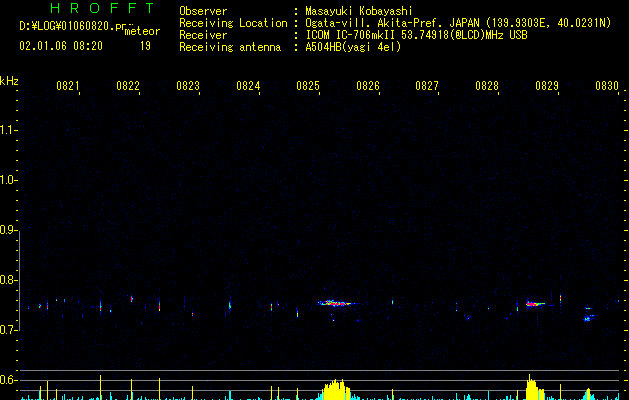629x400 pixels.
Task: Click the 0826 time marker
Action: [x=368, y=86]
